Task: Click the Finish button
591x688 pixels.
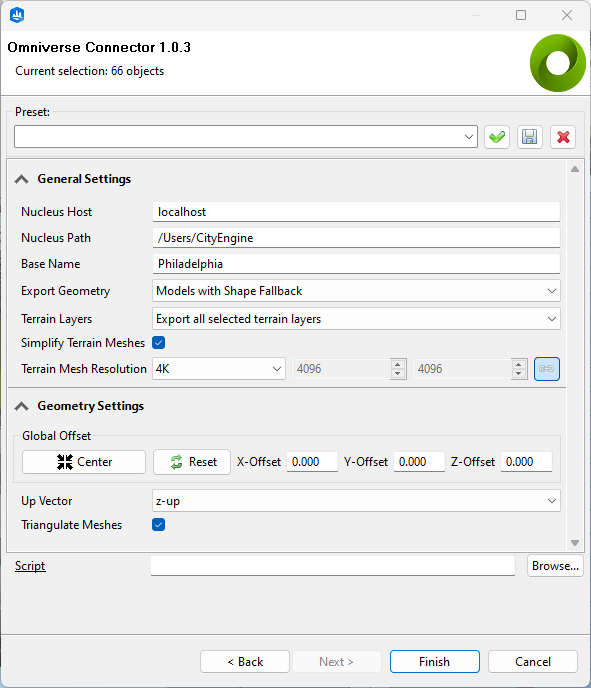Action: pos(435,662)
